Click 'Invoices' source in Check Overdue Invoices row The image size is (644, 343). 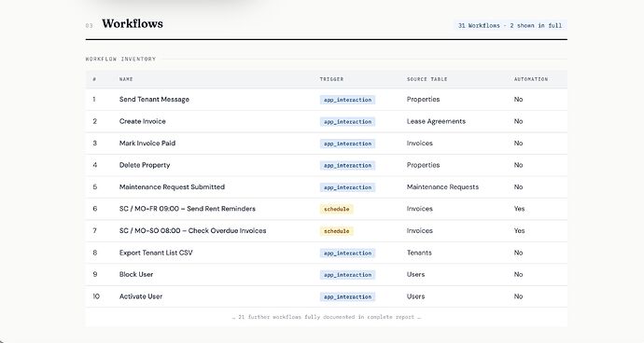[419, 231]
